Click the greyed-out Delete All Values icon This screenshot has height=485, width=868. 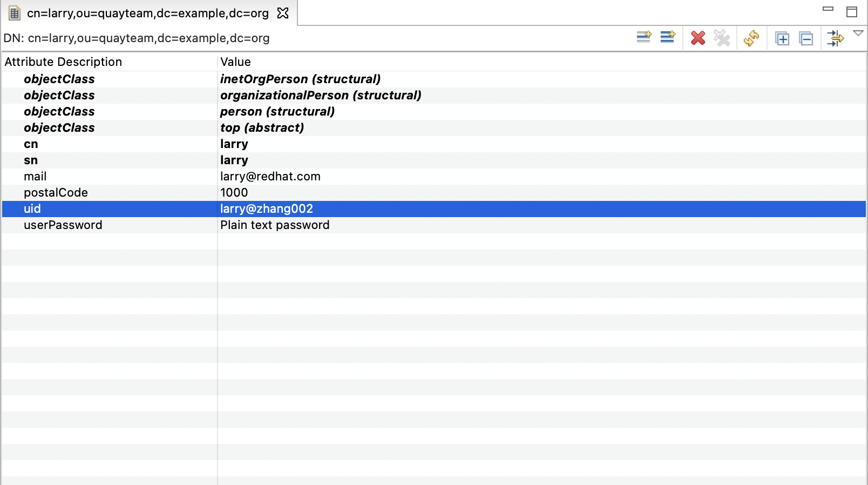722,38
